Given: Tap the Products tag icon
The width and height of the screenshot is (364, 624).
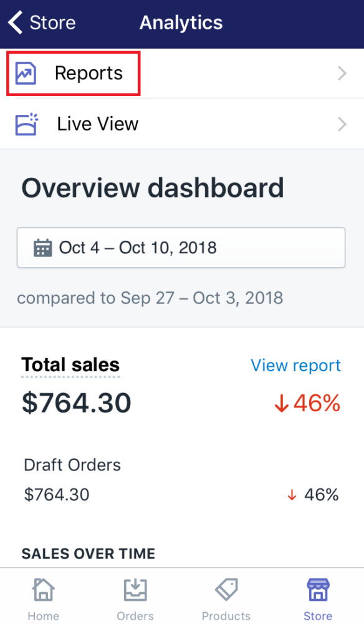Looking at the screenshot, I should (x=226, y=589).
